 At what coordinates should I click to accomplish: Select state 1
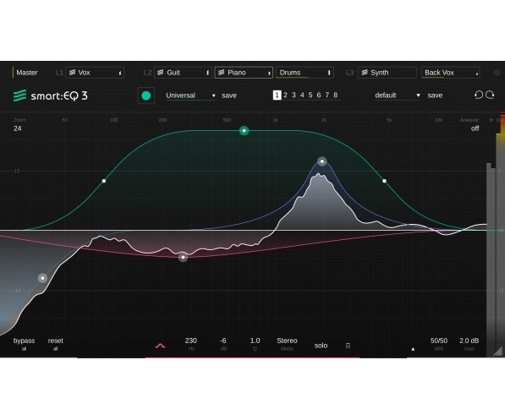tap(277, 95)
